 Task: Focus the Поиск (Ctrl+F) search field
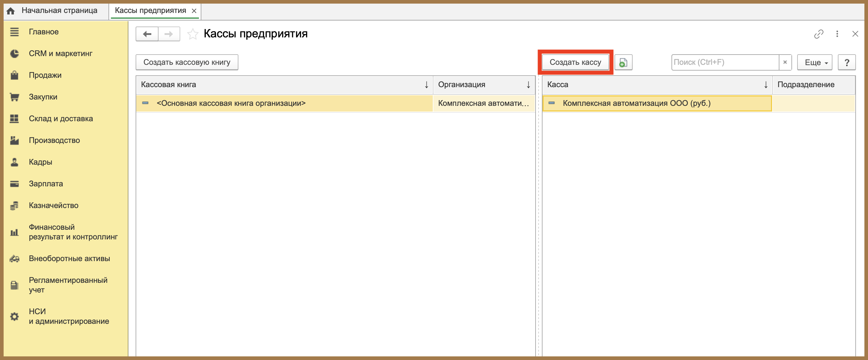click(x=725, y=62)
